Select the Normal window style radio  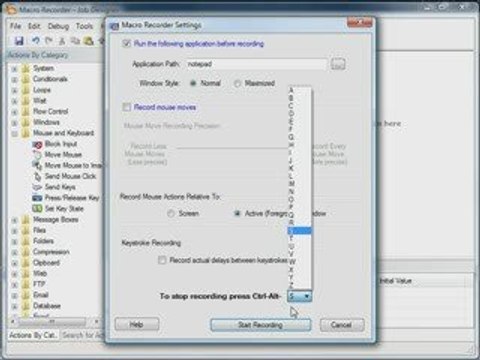[193, 83]
